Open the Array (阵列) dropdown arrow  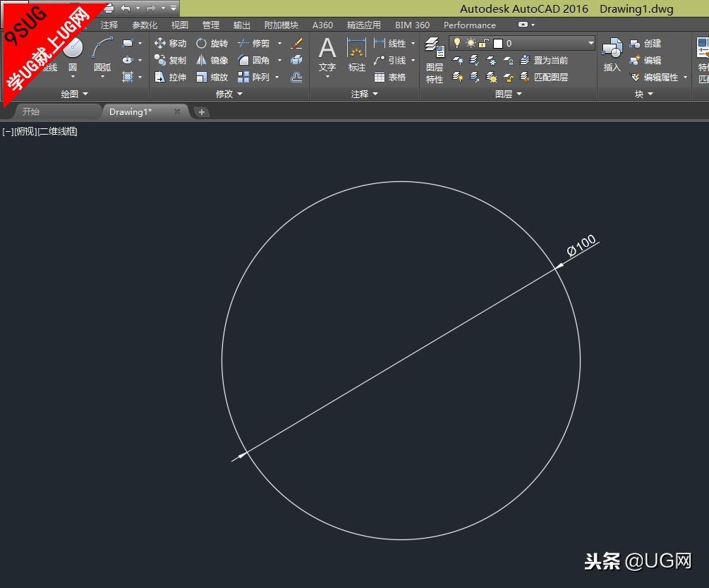pos(277,78)
